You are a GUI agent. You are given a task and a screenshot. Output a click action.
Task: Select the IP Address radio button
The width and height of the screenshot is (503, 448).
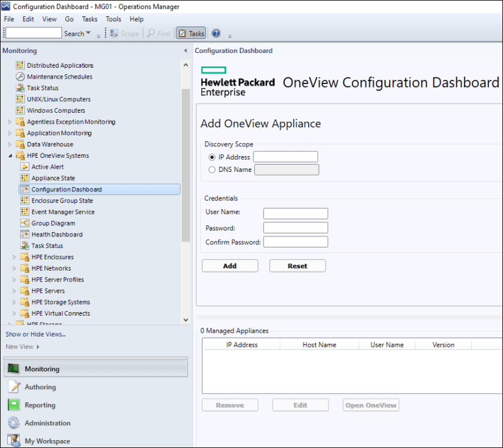[x=212, y=157]
